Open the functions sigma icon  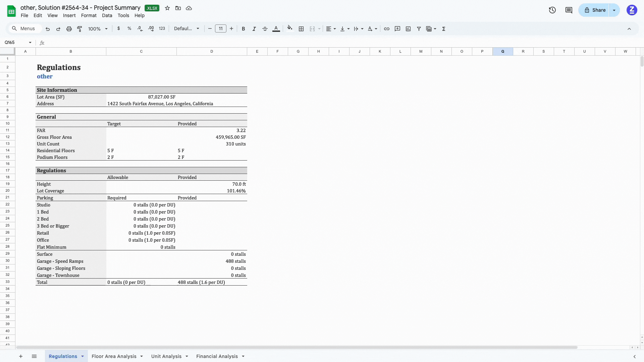pyautogui.click(x=444, y=29)
